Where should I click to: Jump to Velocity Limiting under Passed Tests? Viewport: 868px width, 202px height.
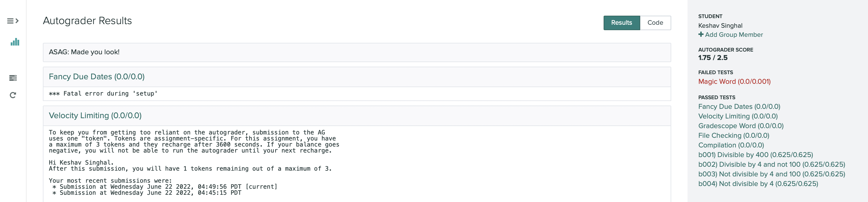coord(738,116)
